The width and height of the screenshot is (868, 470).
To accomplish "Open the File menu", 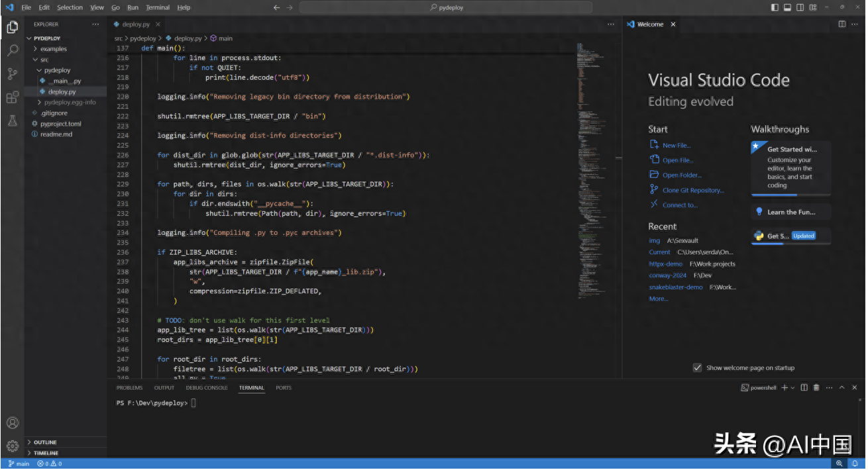I will click(27, 7).
